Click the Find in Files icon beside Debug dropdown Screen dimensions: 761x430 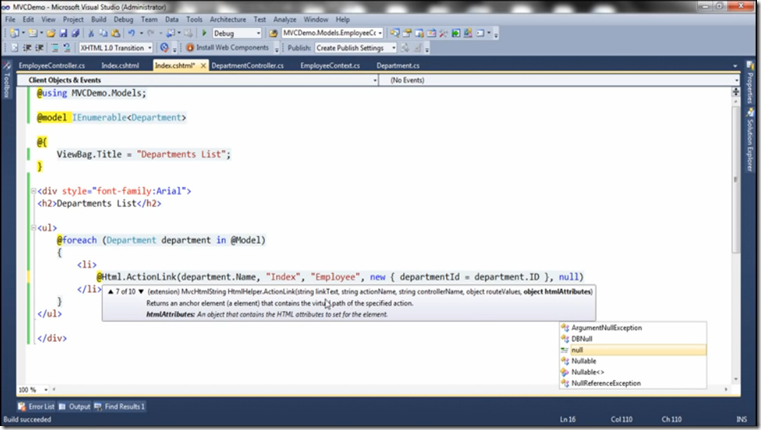[273, 33]
